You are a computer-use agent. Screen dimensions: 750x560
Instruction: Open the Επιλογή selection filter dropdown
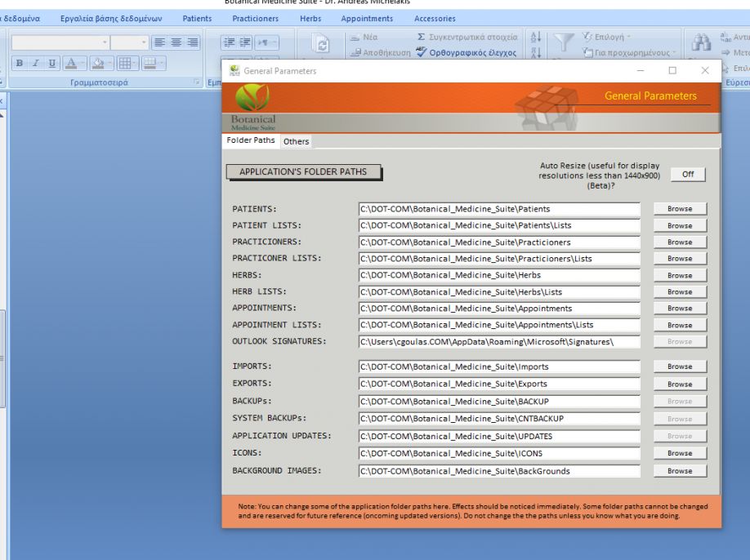point(606,37)
